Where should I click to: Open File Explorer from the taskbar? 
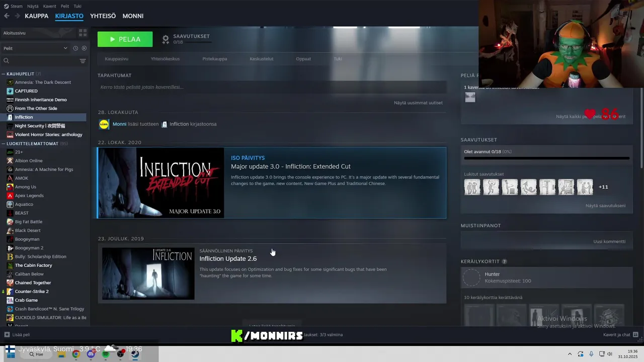[61, 354]
